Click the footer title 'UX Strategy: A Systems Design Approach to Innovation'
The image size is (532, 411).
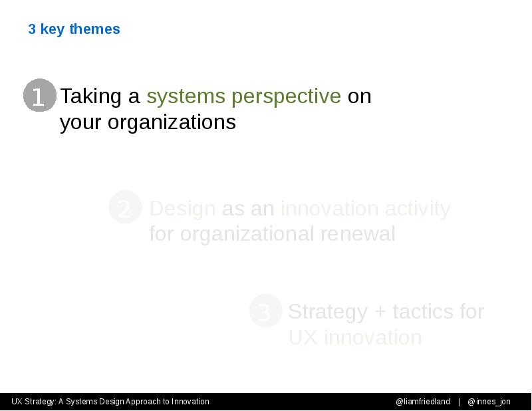point(110,402)
